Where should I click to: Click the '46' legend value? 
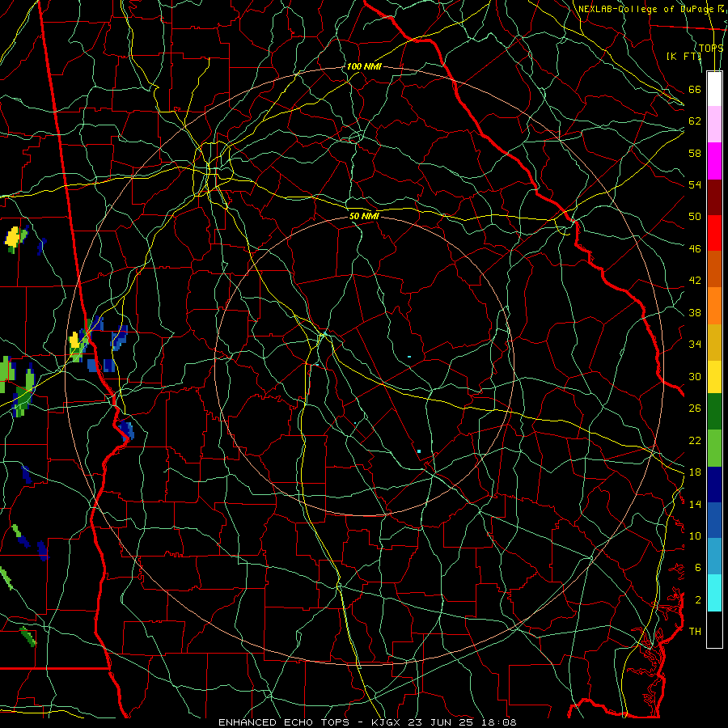695,248
